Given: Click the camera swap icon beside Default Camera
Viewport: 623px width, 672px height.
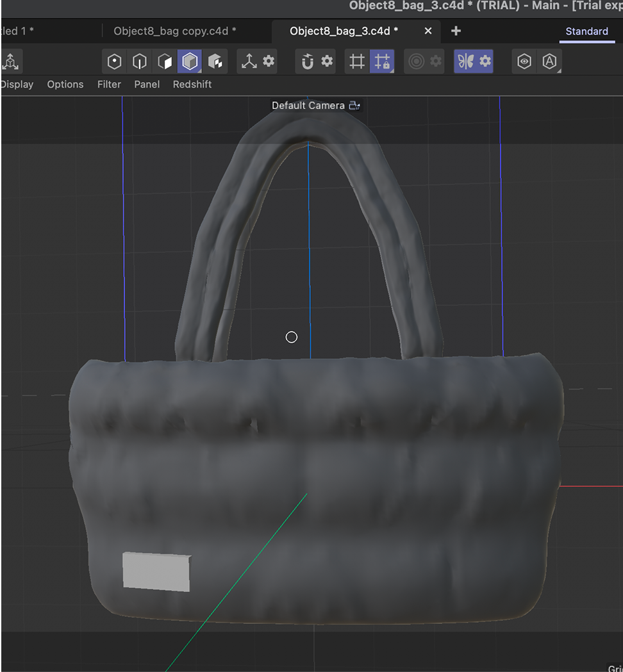Looking at the screenshot, I should pos(355,105).
